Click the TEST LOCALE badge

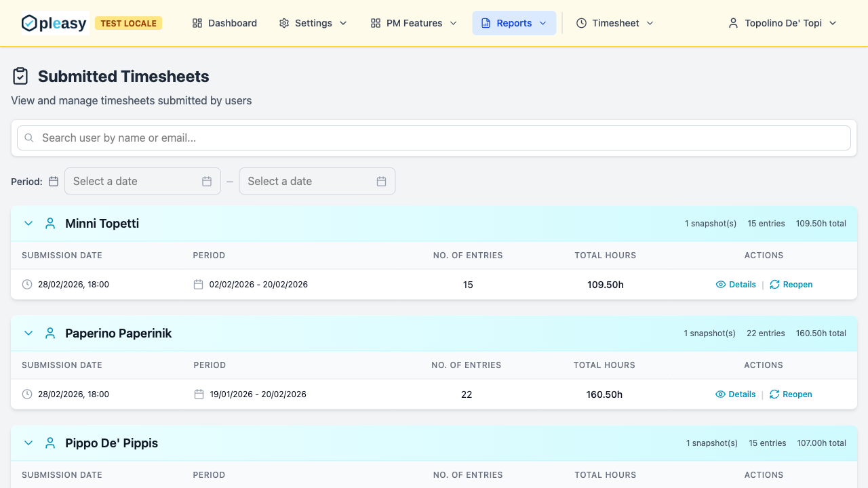pos(129,23)
